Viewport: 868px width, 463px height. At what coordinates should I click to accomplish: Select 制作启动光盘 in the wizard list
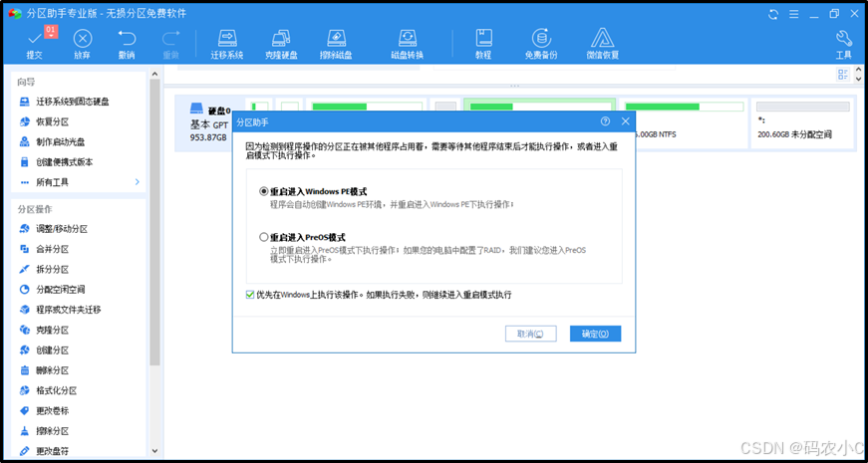pyautogui.click(x=52, y=142)
